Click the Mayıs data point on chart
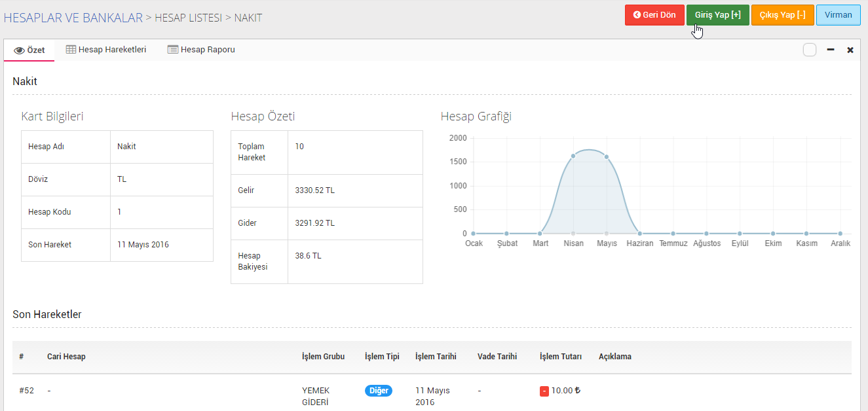Screen dimensions: 868x411 click(607, 156)
